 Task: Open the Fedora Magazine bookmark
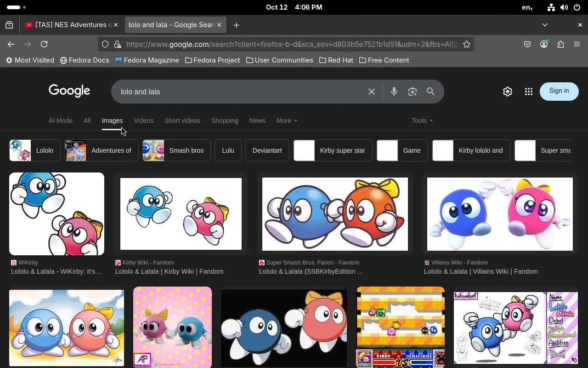[x=147, y=60]
